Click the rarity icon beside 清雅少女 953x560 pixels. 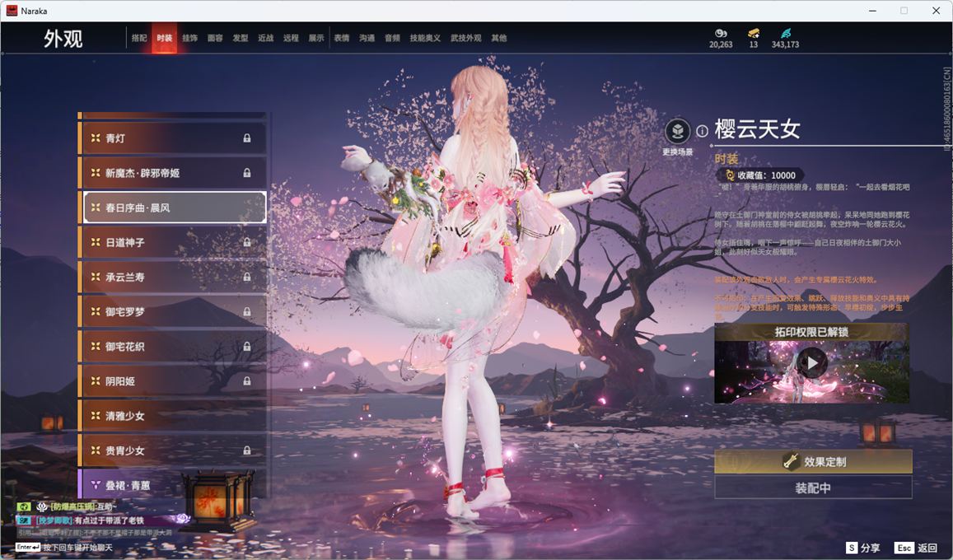96,415
